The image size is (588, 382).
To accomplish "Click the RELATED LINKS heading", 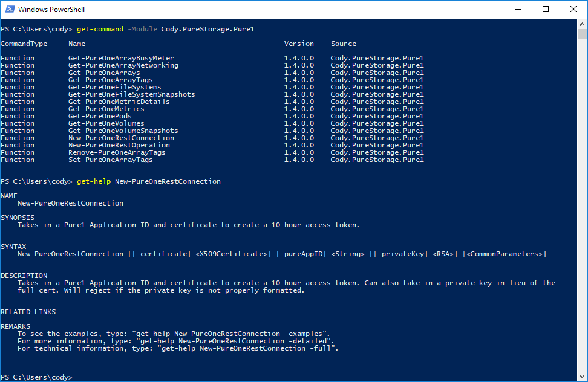I will tap(28, 312).
